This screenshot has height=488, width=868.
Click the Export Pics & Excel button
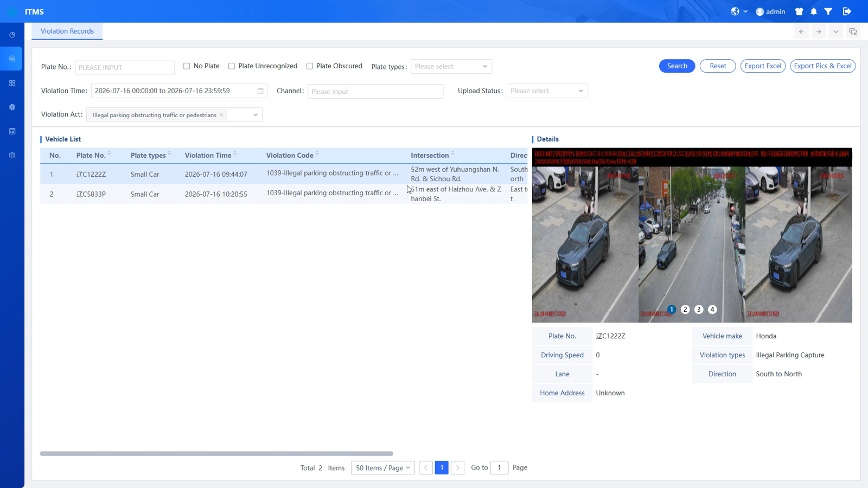pos(822,66)
